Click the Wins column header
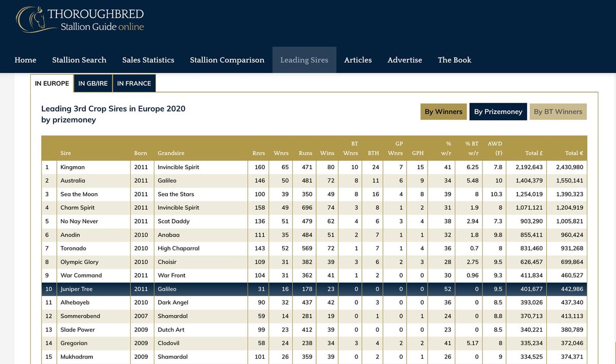The height and width of the screenshot is (364, 616). [x=327, y=153]
